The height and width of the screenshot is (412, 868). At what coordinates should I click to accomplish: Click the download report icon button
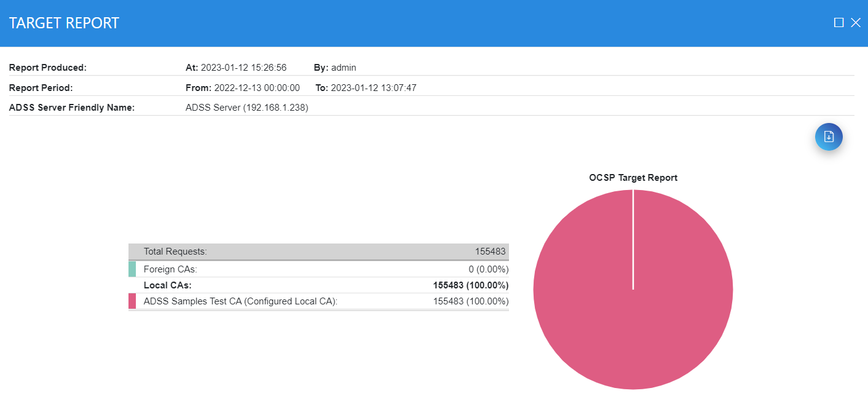click(829, 137)
